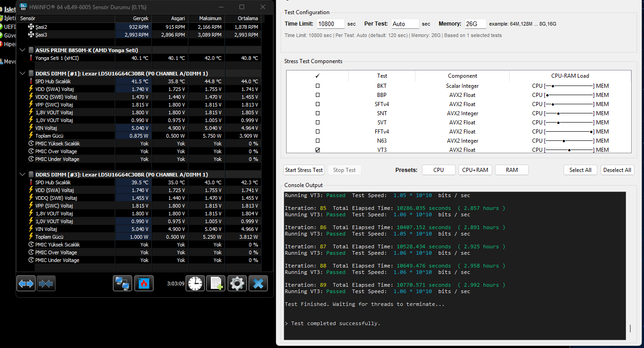Click the chip icon next to ASUS PRIME B850M-K
This screenshot has height=348, width=644.
point(31,50)
